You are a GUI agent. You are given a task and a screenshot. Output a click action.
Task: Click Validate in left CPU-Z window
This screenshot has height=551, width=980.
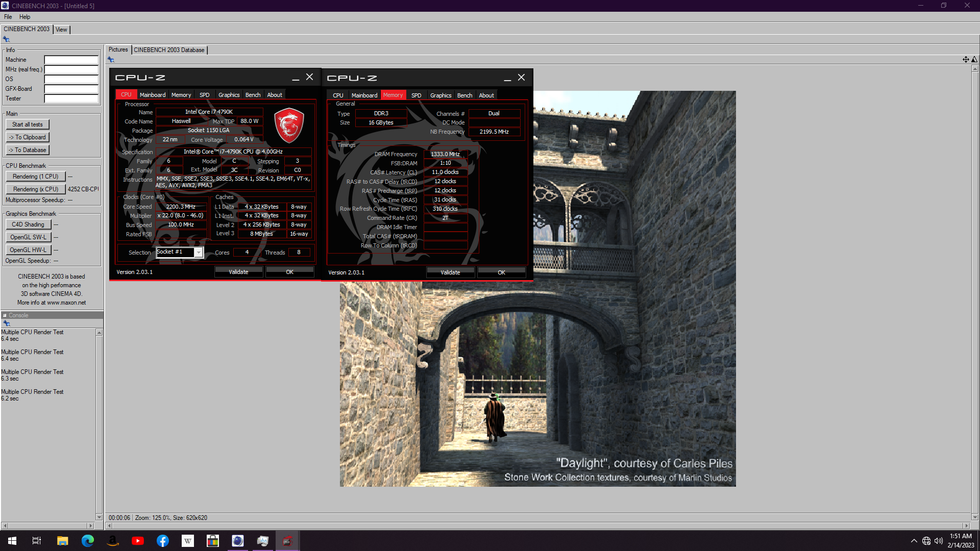[x=238, y=272]
